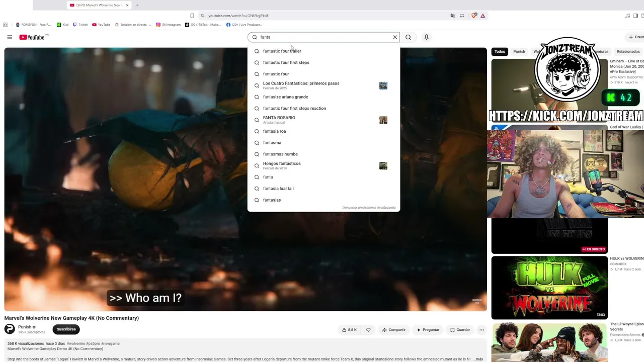Screen dimensions: 644x362
Task: Start voice search with the microphone
Action: (426, 37)
